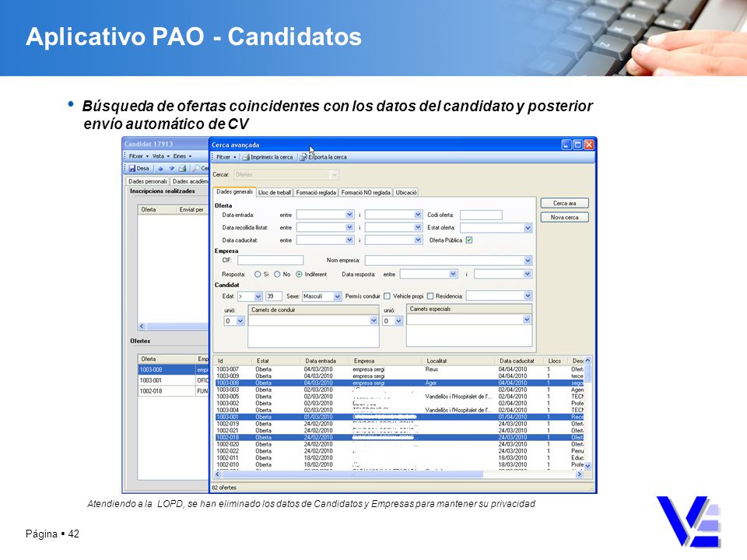This screenshot has height=560, width=747.
Task: Click the printer icon in Candidat toolbar
Action: (182, 169)
